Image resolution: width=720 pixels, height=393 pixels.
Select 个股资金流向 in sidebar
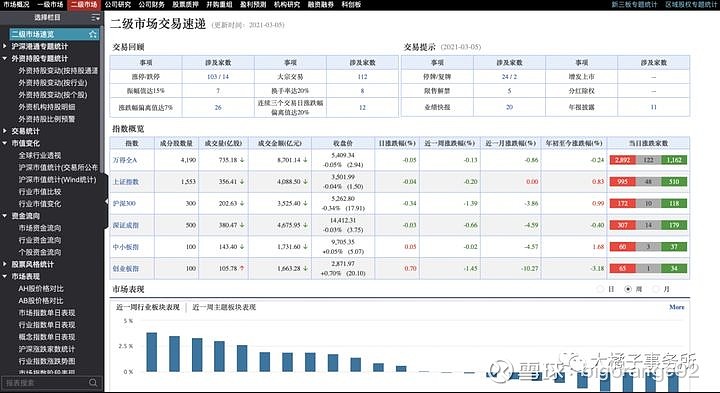tap(39, 252)
